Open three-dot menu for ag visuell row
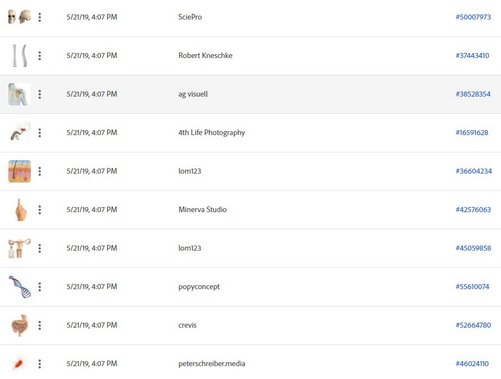This screenshot has width=501, height=379. coord(40,94)
